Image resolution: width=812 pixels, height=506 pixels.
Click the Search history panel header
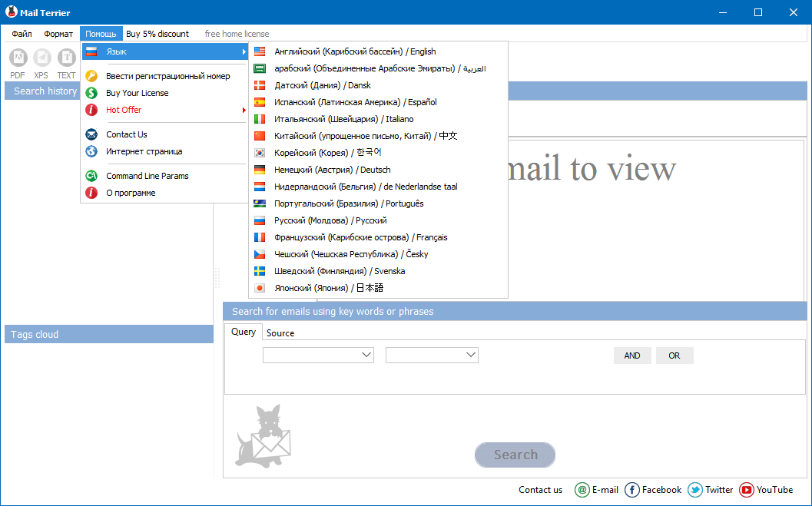tap(43, 91)
